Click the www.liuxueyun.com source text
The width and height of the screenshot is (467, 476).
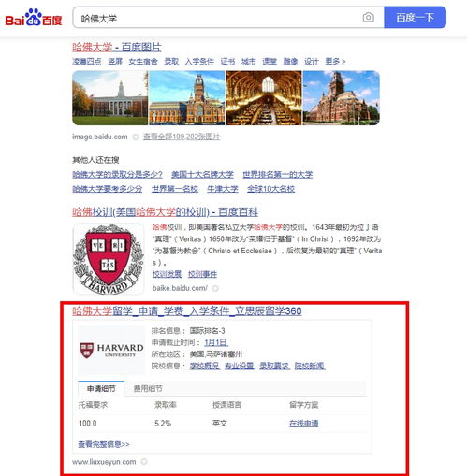pos(104,462)
